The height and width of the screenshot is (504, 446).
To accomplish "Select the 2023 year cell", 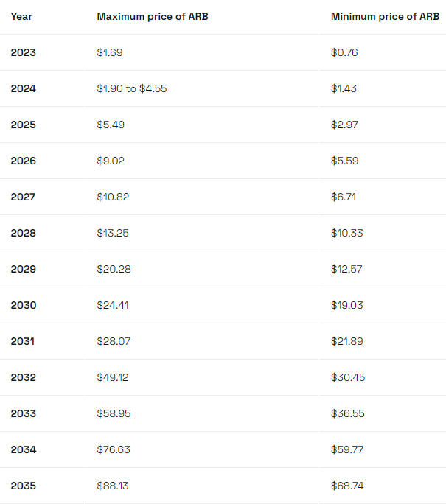I will [23, 52].
